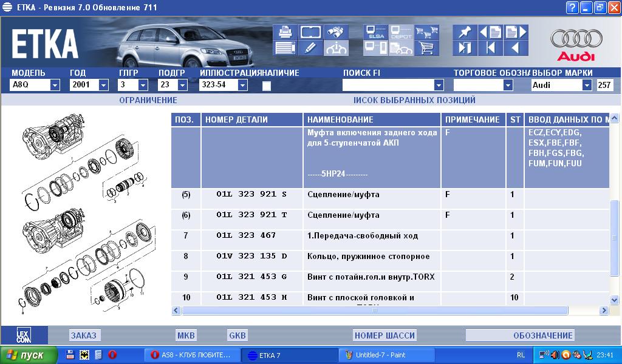Click the ОГРАНИЧЕНИЕ link
Screen dimensions: 622x364
click(148, 100)
